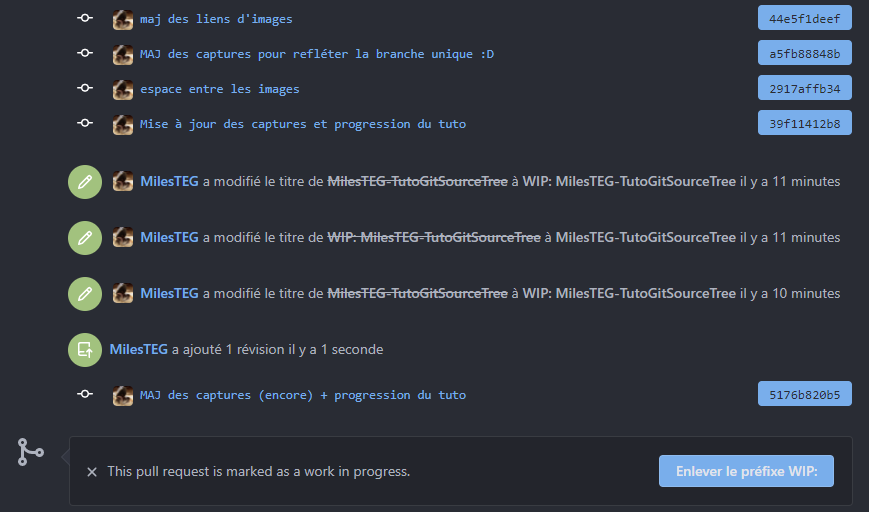Click the X icon beside work in progress message
This screenshot has width=869, height=512.
pos(92,472)
